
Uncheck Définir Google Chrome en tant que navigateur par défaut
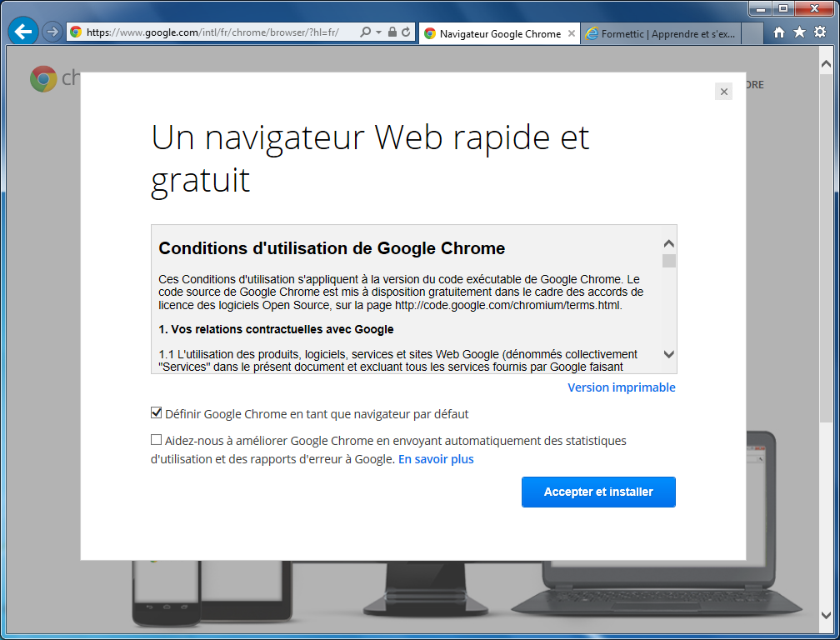[x=157, y=413]
